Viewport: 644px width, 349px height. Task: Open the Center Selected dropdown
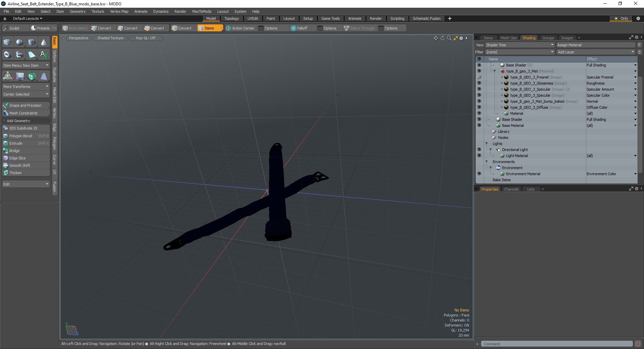coord(26,94)
